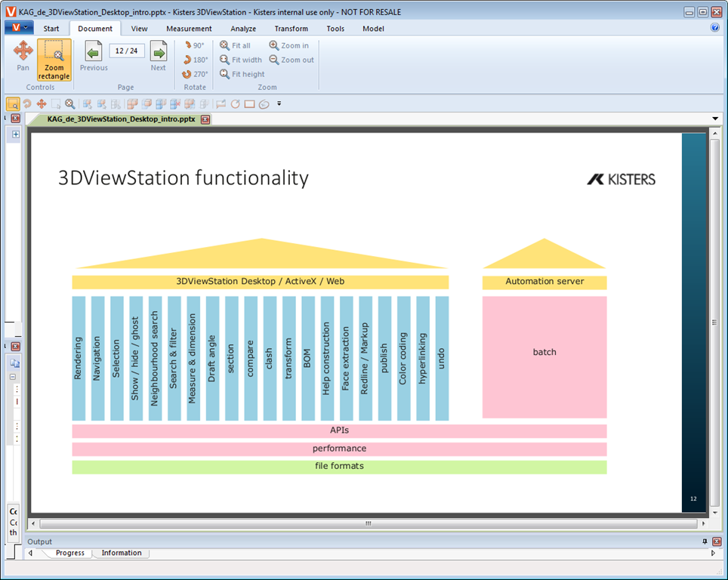Open the V application menu dropdown
728x580 pixels.
(x=19, y=27)
